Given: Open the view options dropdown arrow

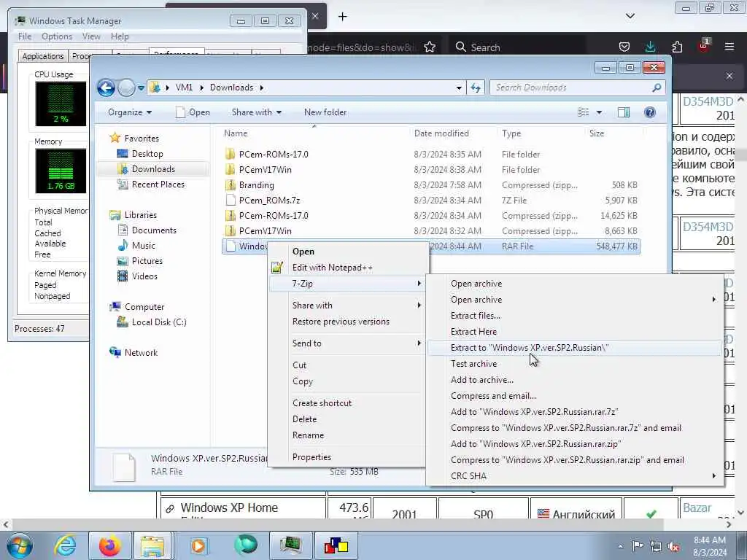Looking at the screenshot, I should tap(599, 112).
